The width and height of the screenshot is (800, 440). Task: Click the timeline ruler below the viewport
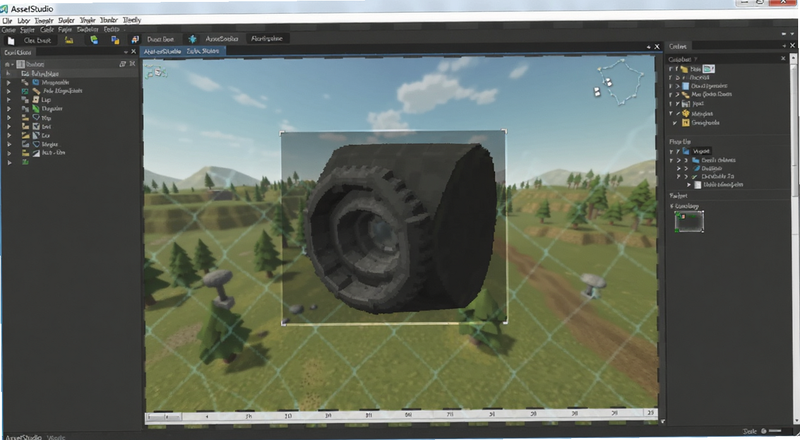point(401,415)
